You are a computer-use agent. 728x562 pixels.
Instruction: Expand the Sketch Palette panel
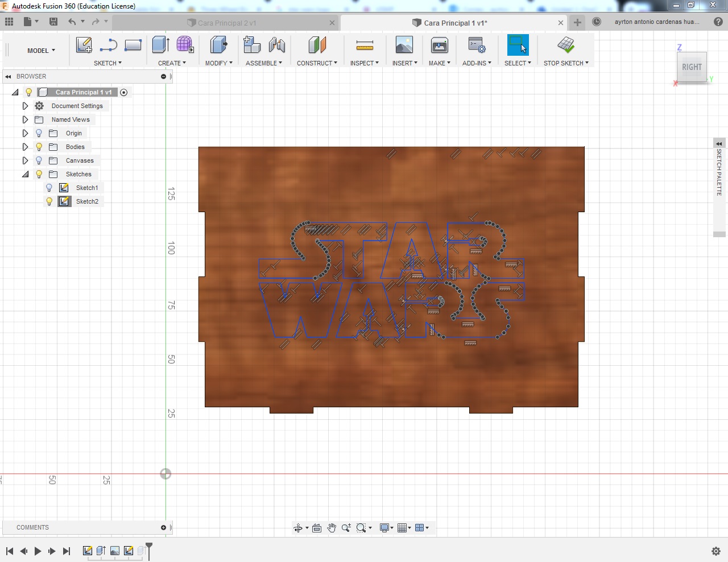click(x=719, y=143)
